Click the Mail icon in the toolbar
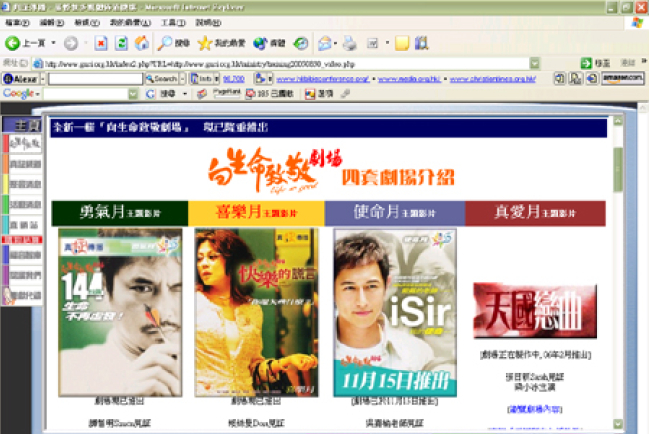The image size is (649, 434). point(325,44)
